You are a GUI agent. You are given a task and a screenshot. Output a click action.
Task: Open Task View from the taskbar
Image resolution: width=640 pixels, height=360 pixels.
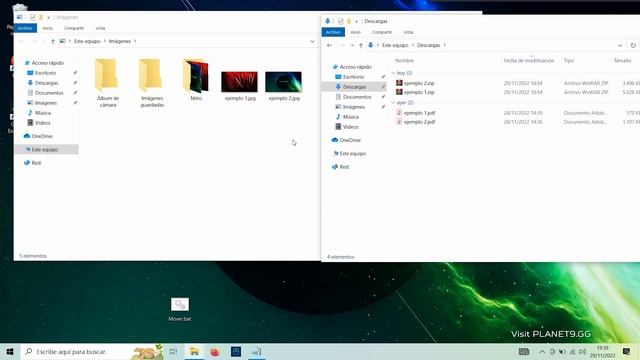pos(173,351)
